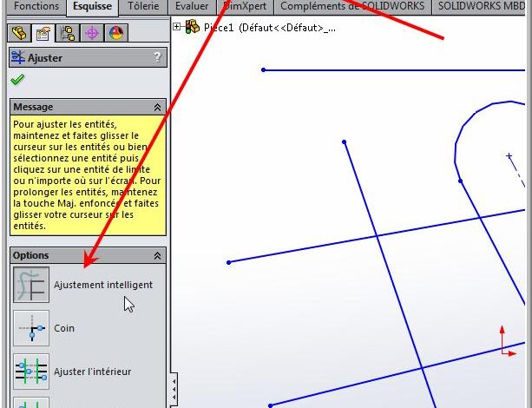Open the FeatureManager design tree tab
Viewport: 532px width, 408px height.
[x=19, y=34]
